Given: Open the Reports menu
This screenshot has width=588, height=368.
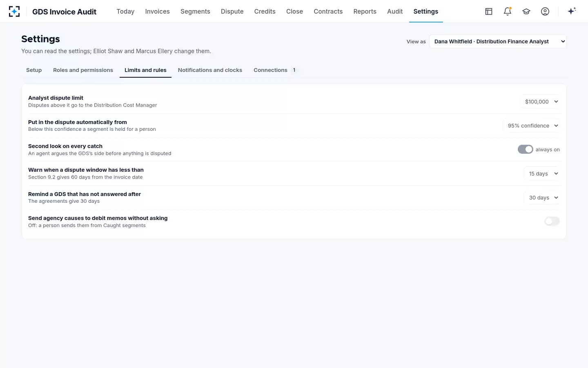Looking at the screenshot, I should tap(365, 11).
